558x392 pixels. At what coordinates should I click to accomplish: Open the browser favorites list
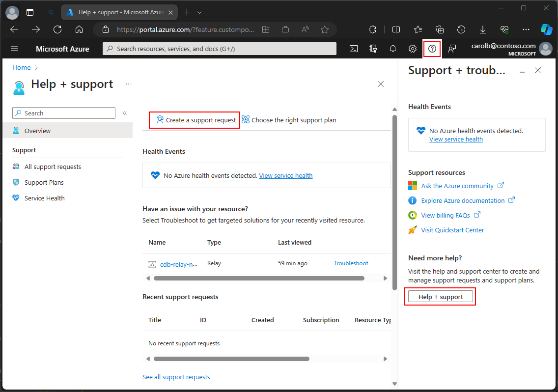pyautogui.click(x=418, y=29)
